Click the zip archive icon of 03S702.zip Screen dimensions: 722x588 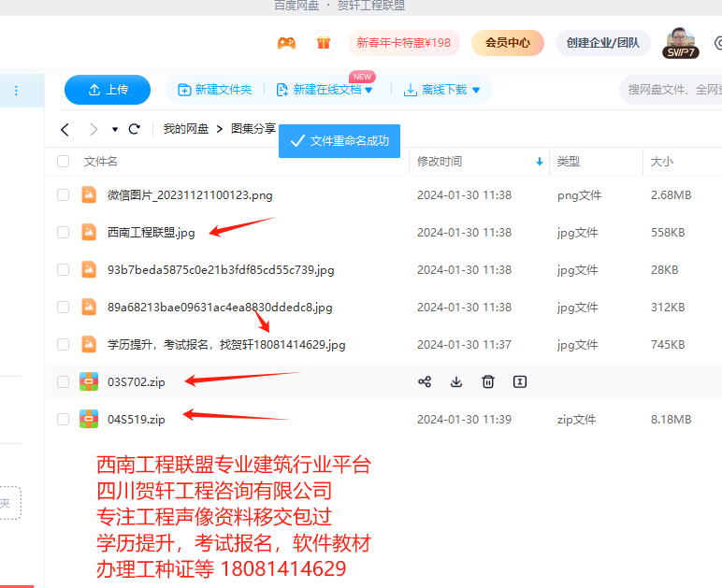(89, 381)
